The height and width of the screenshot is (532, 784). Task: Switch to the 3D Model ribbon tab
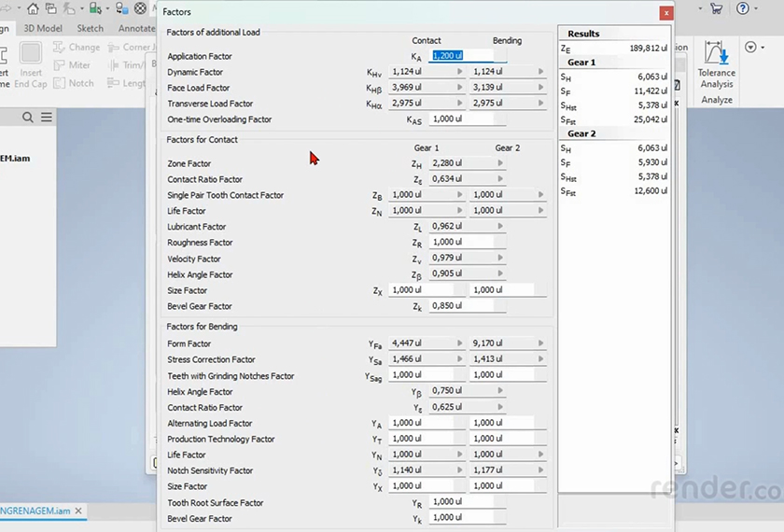(x=42, y=28)
